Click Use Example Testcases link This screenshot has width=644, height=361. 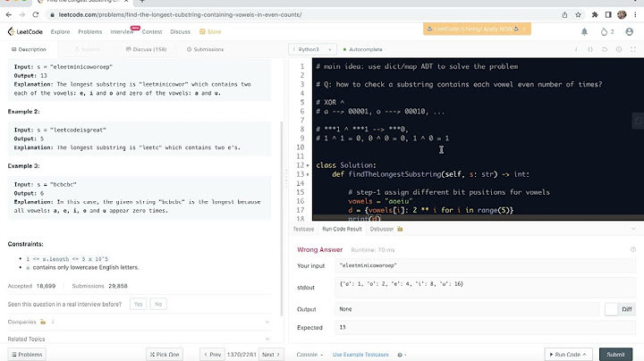coord(360,355)
